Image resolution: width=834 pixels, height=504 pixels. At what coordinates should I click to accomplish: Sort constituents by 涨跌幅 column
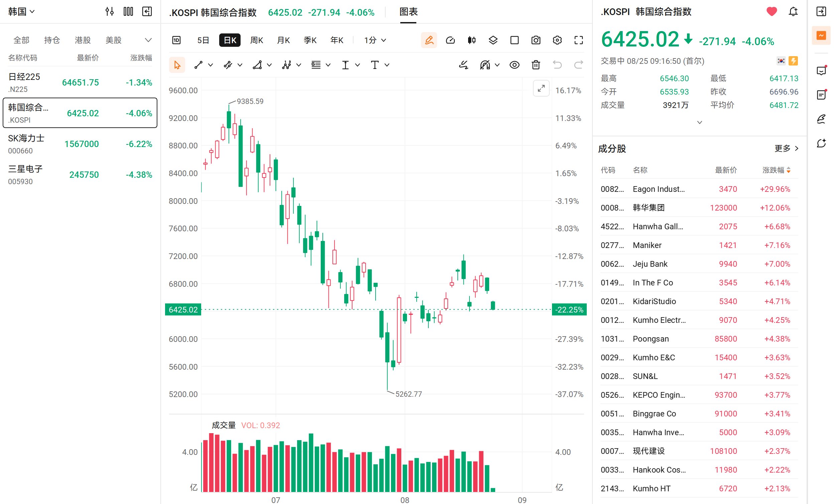776,170
